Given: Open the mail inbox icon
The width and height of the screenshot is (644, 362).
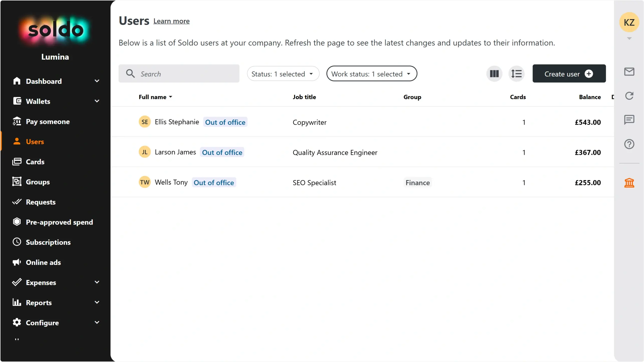Looking at the screenshot, I should [629, 72].
